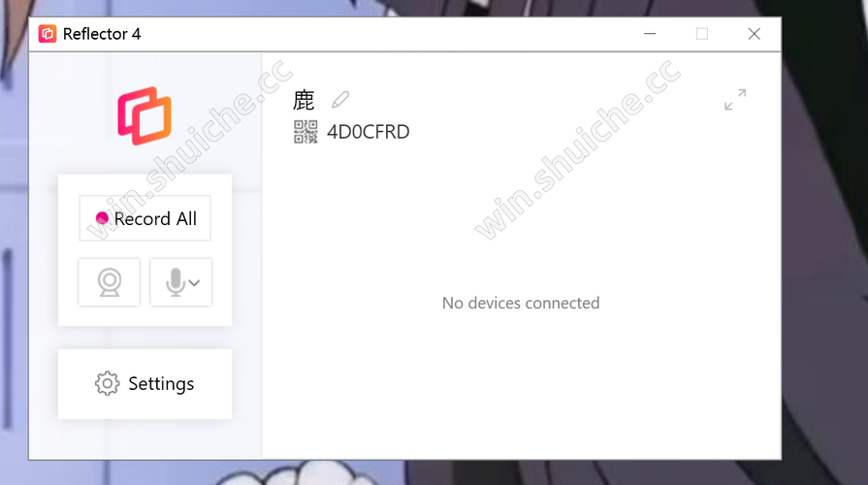Click the pink record dot in Record All

point(102,218)
